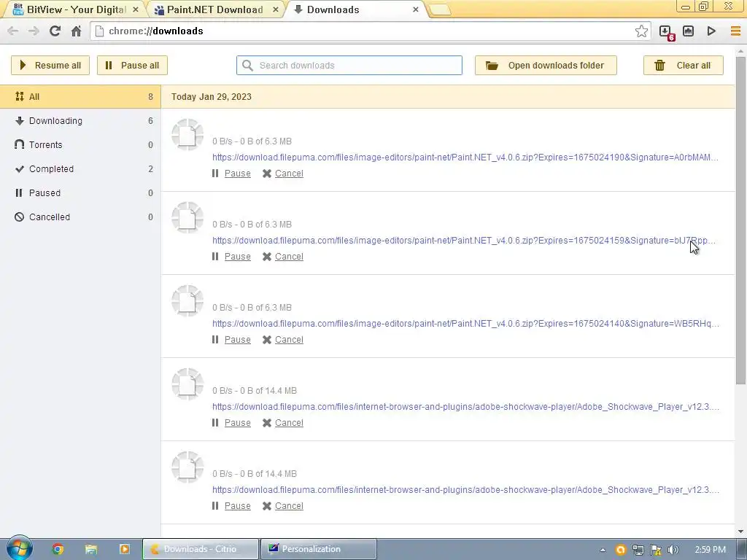Select the All downloads filter
Viewport: 747px width, 560px height.
tap(80, 97)
